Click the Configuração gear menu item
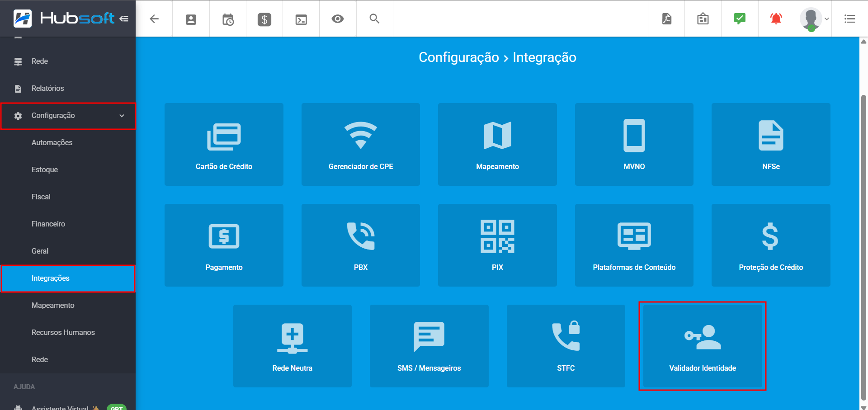 pyautogui.click(x=68, y=116)
